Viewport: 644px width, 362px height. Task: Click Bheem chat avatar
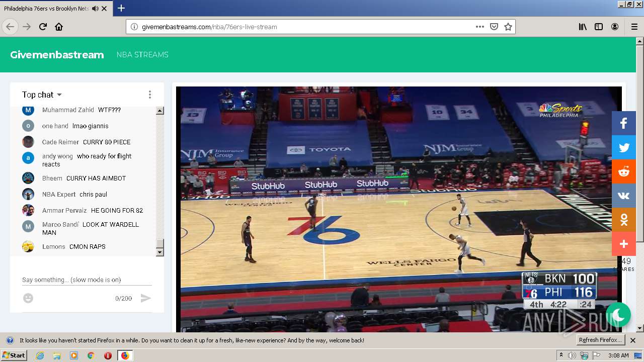pos(28,178)
